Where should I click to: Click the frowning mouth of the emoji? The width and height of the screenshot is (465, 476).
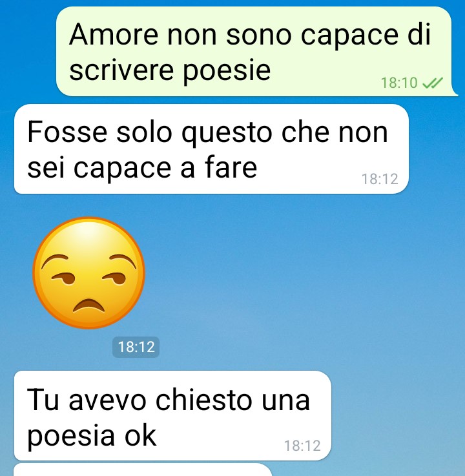coord(88,305)
